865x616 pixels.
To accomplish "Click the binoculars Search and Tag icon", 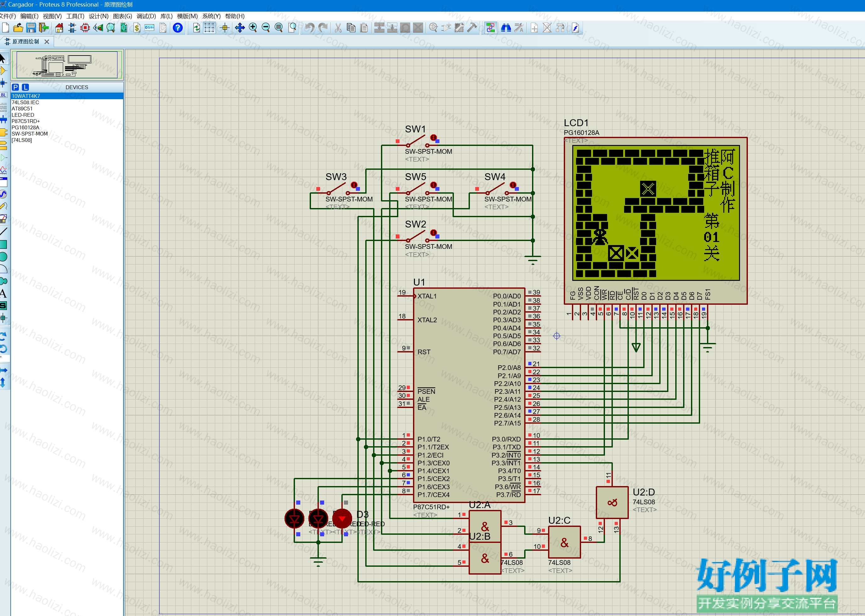I will (506, 28).
